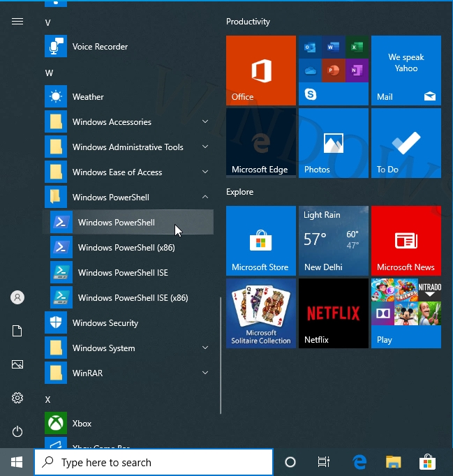Open Task View on taskbar
The image size is (453, 476).
324,462
